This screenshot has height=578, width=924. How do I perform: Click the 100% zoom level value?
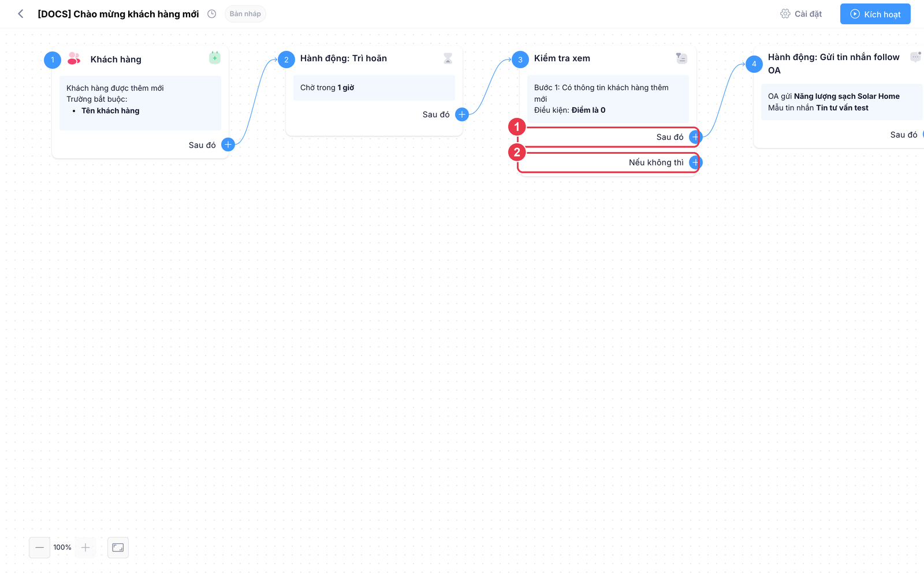point(62,547)
